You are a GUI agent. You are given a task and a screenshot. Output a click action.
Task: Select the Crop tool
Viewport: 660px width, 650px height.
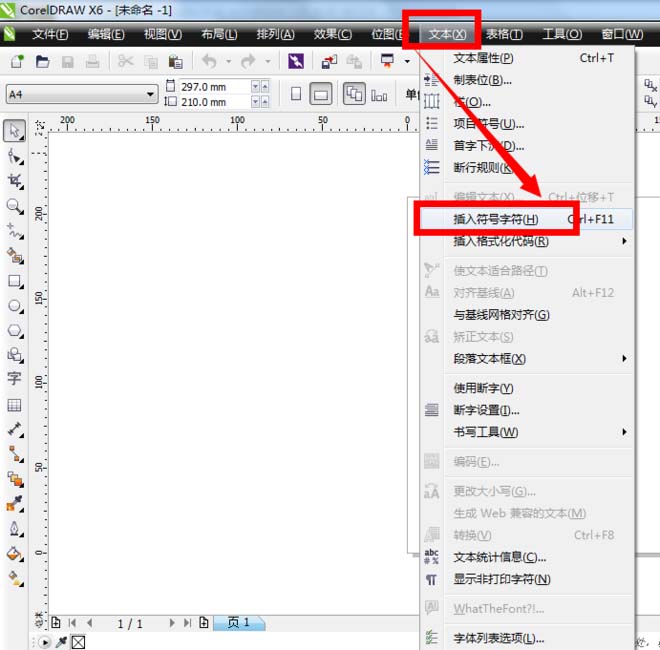[15, 181]
